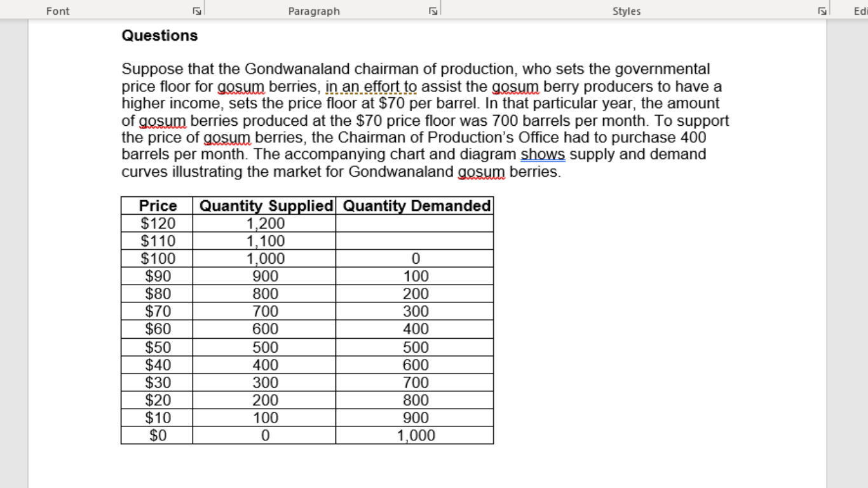Open the dialog launcher beside the Editing group
The width and height of the screenshot is (868, 488).
[822, 10]
